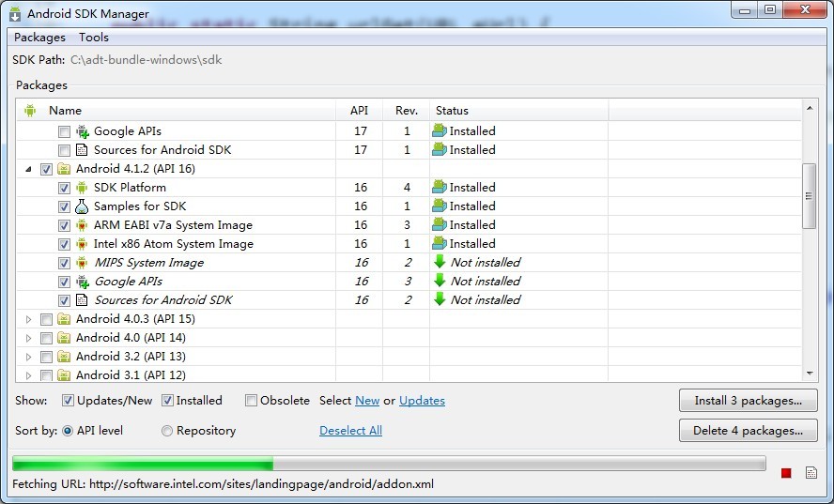This screenshot has height=504, width=834.
Task: Click the Android 4.1.2 (API 16) folder icon
Action: tap(64, 169)
